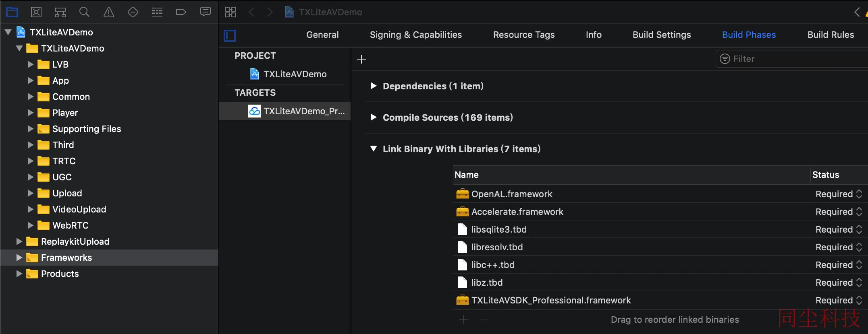Viewport: 868px width, 334px height.
Task: Select TXLiteAVDemo under PROJECT
Action: pyautogui.click(x=288, y=74)
